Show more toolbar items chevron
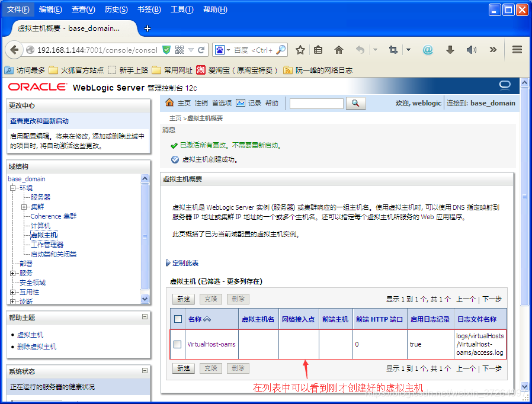The width and height of the screenshot is (532, 404). (x=493, y=50)
